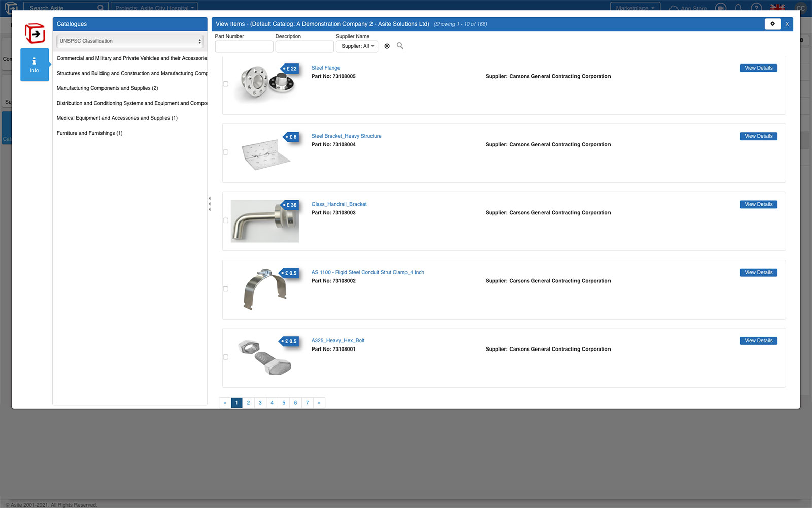Open the settings gear in View Items header
Viewport: 812px width, 508px height.
pos(772,24)
